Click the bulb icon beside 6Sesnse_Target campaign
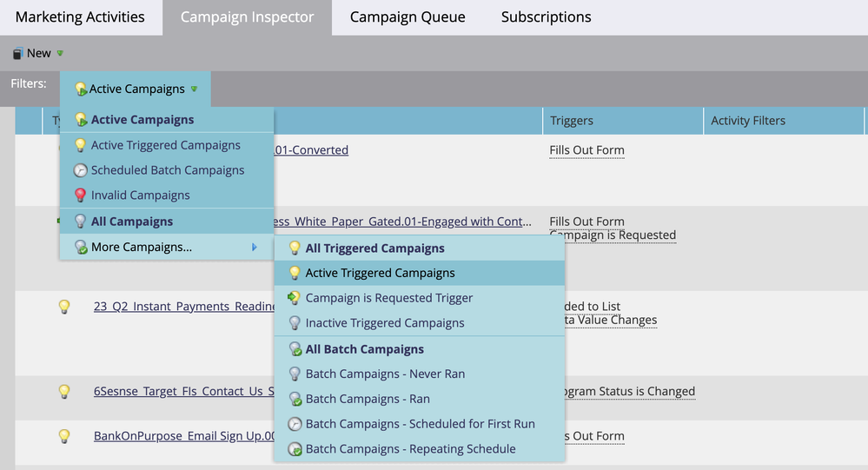The image size is (868, 470). (x=63, y=392)
